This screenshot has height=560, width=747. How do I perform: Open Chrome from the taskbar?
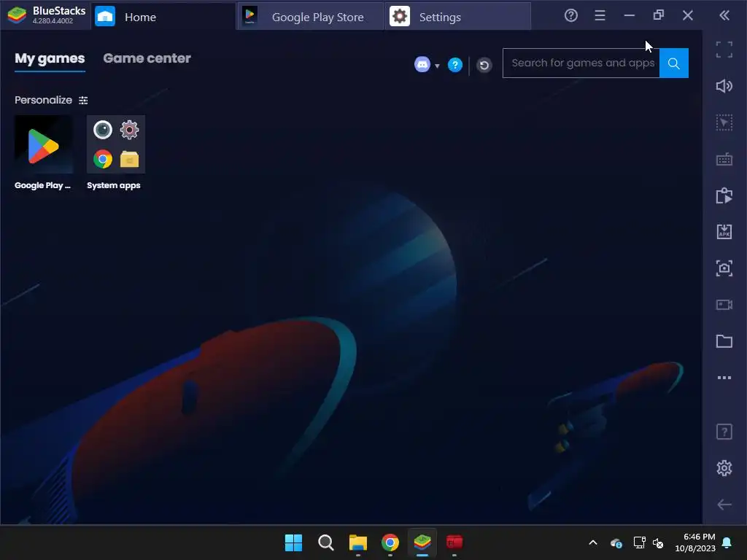pos(390,542)
